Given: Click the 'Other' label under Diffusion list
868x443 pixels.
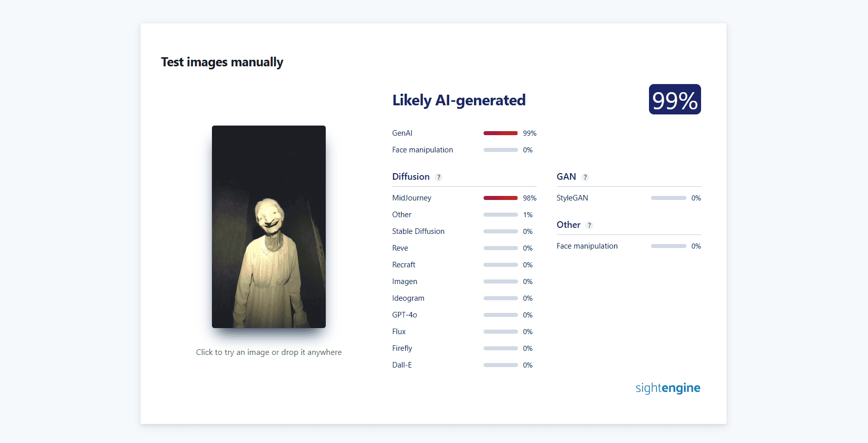Looking at the screenshot, I should pos(402,215).
